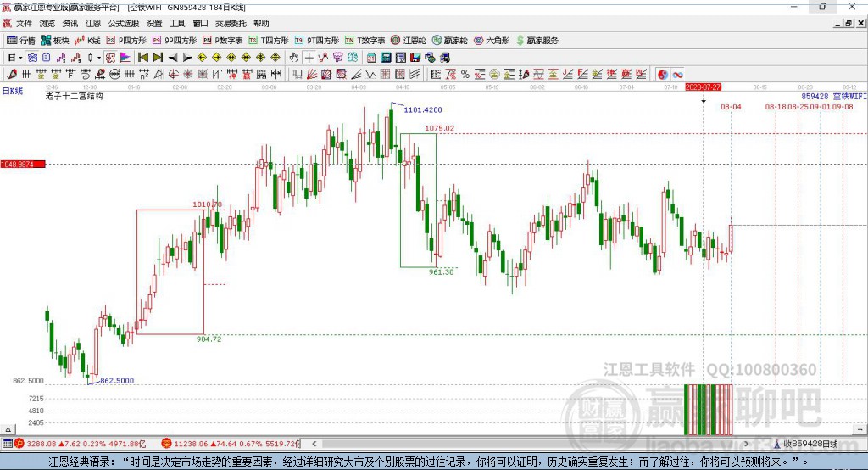Open the P四方形 price square tool
This screenshot has height=470, width=868.
click(x=126, y=41)
